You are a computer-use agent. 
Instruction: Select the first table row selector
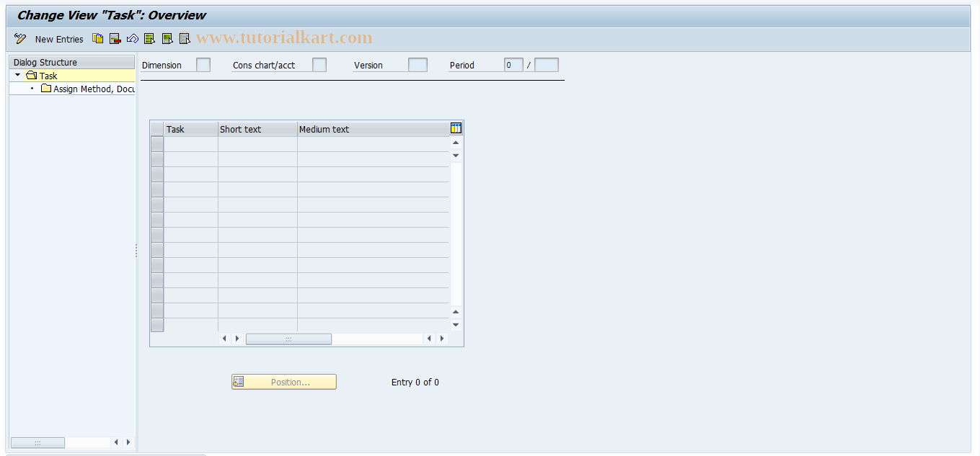click(x=157, y=144)
